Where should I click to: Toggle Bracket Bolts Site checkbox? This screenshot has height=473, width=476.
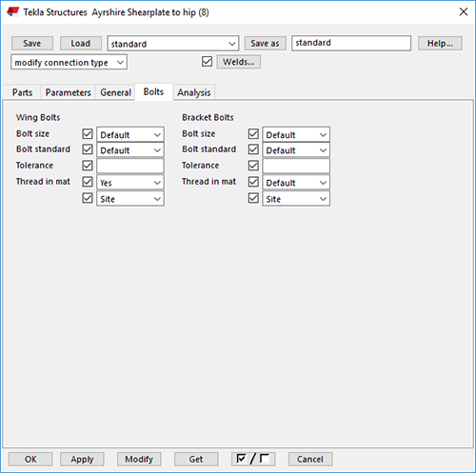point(253,198)
